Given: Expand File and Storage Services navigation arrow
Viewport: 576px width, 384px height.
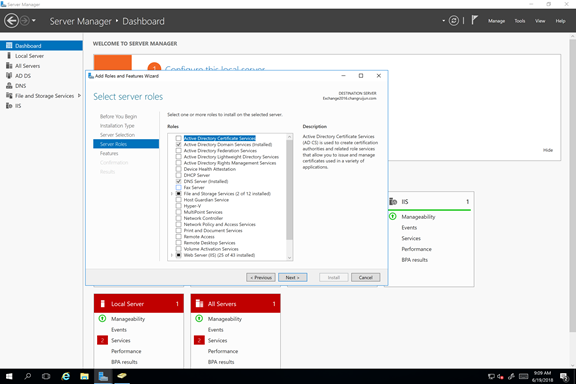Looking at the screenshot, I should pyautogui.click(x=79, y=96).
